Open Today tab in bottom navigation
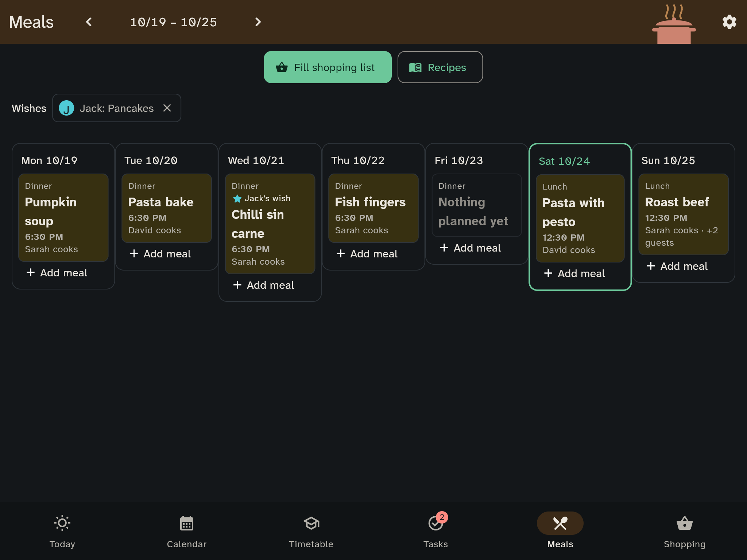This screenshot has width=747, height=560. (62, 531)
